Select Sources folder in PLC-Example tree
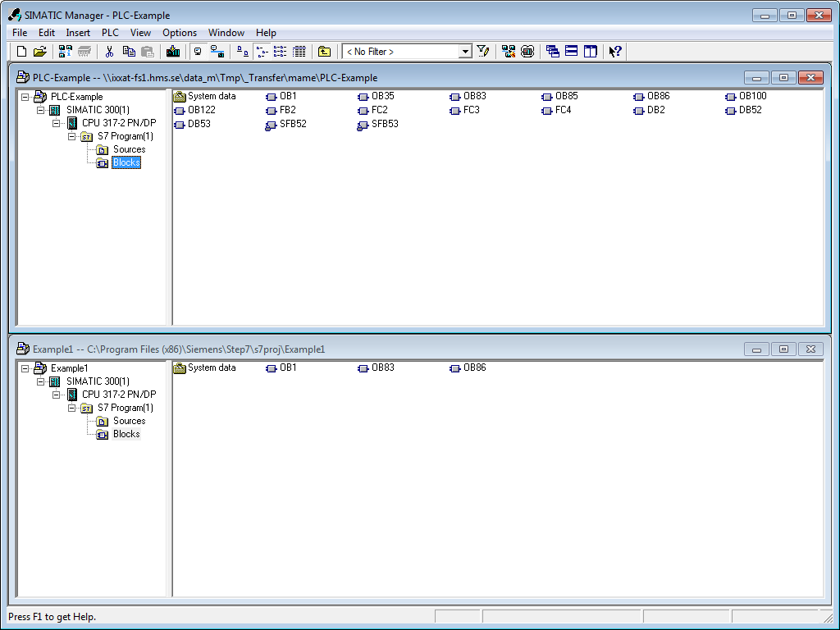The height and width of the screenshot is (630, 840). tap(129, 149)
